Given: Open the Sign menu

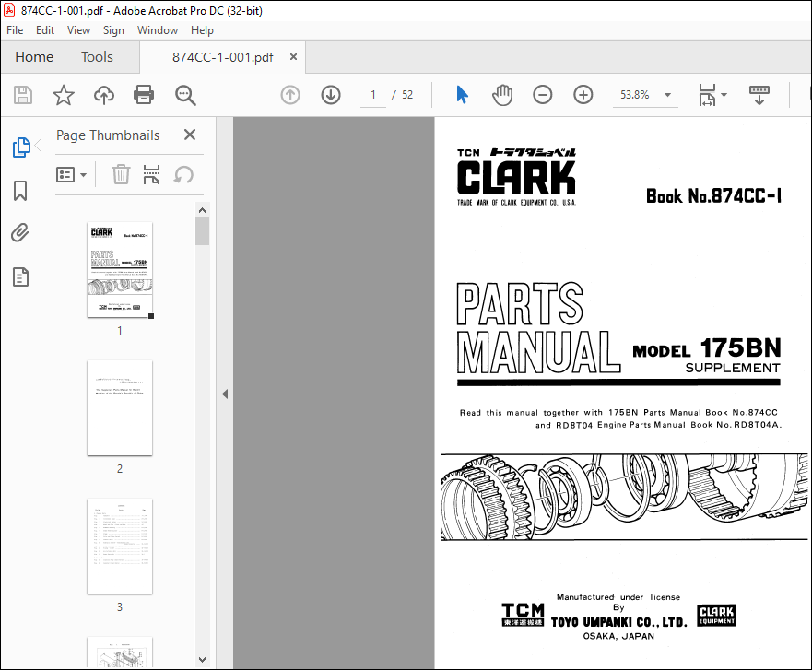Looking at the screenshot, I should coord(113,30).
